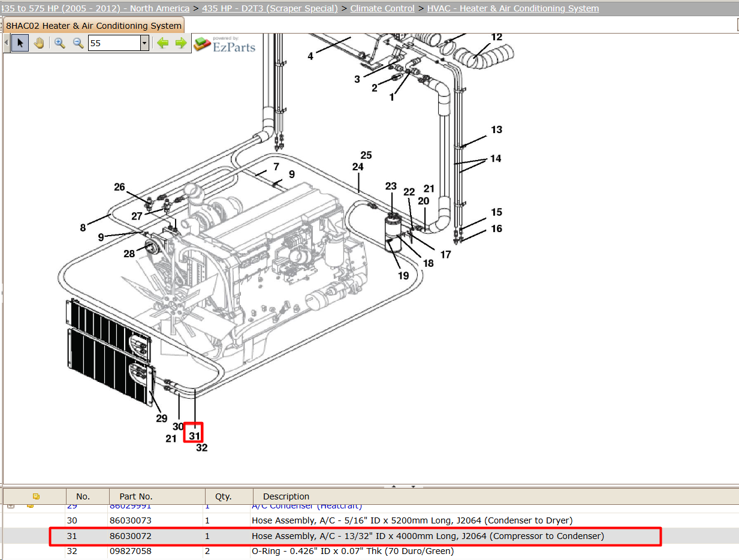Click the notes icon in table header
The width and height of the screenshot is (739, 560).
pyautogui.click(x=36, y=496)
